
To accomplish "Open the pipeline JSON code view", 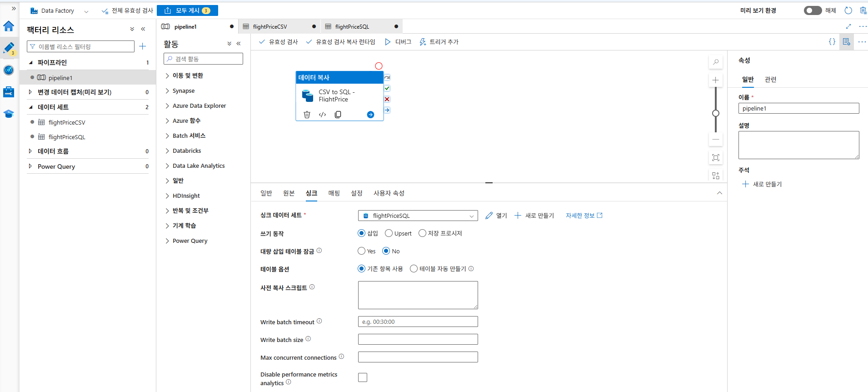I will 832,41.
